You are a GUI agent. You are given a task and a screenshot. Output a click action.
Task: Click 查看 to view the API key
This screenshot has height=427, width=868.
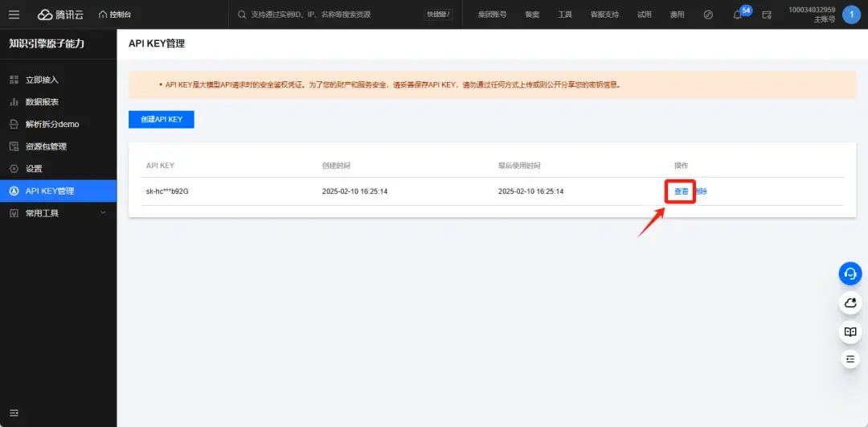pos(681,191)
